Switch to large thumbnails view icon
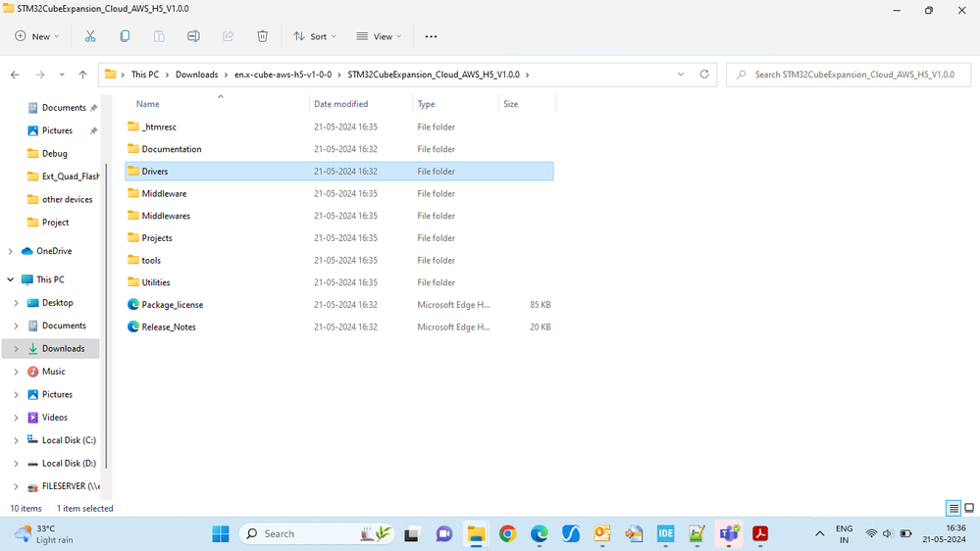This screenshot has width=980, height=551. point(969,508)
